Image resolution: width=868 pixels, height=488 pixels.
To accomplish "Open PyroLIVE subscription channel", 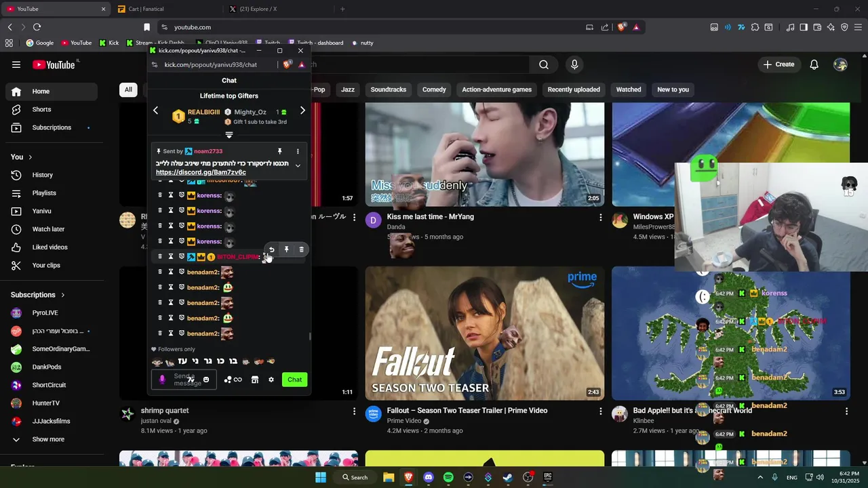I will 52,313.
